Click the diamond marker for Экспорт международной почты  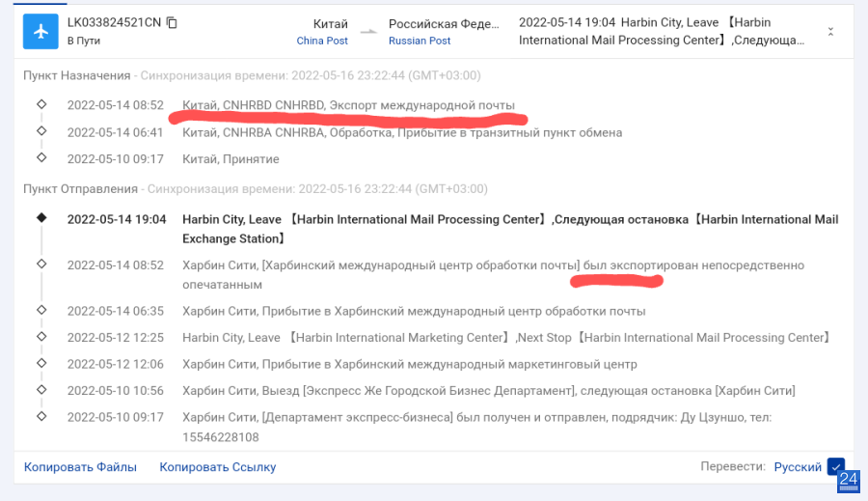coord(41,104)
